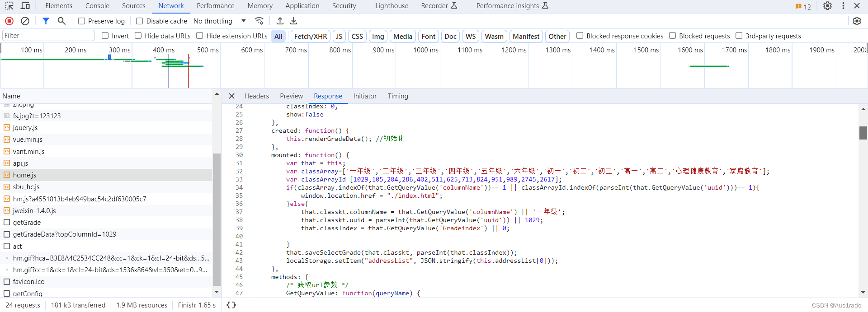Import HAR file upload icon

click(x=280, y=21)
